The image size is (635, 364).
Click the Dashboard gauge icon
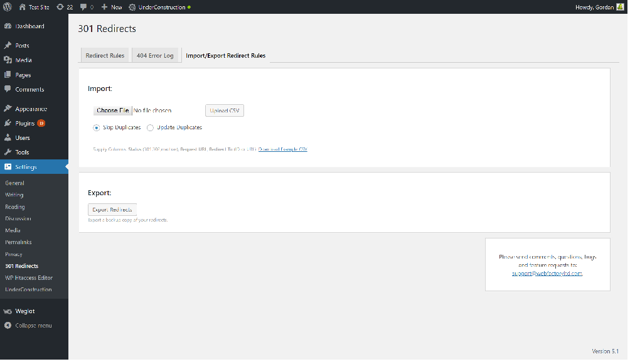click(x=8, y=26)
